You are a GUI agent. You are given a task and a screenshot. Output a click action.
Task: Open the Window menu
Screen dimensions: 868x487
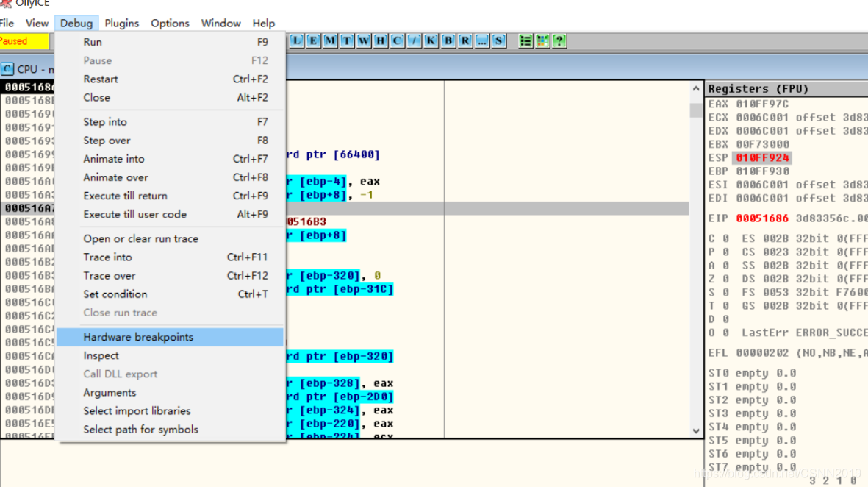pos(221,24)
